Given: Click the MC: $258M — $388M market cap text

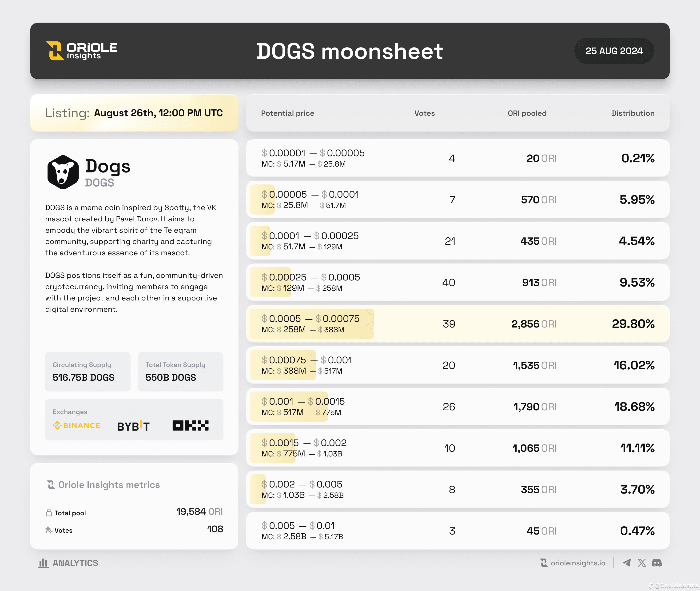Looking at the screenshot, I should coord(303,329).
